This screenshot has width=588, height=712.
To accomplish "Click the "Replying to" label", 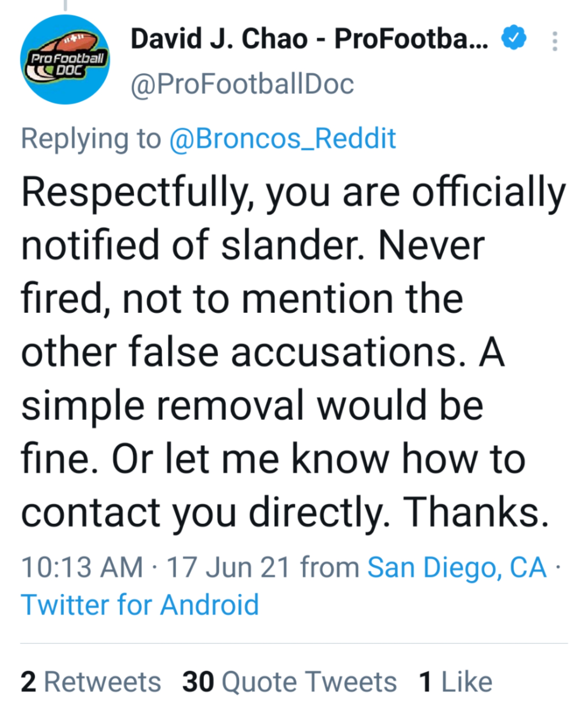I will pos(91,138).
